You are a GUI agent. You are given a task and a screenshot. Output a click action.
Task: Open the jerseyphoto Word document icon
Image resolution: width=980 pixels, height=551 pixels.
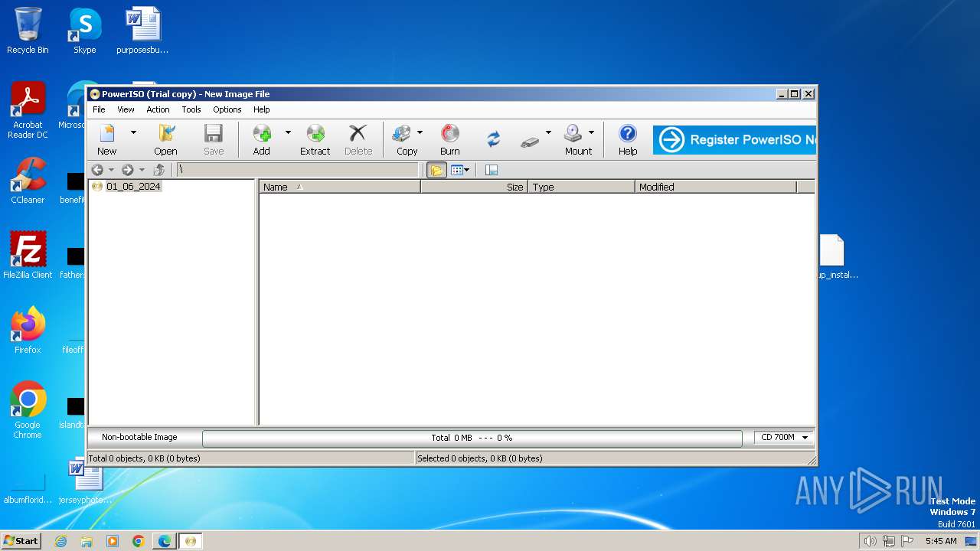pos(86,481)
